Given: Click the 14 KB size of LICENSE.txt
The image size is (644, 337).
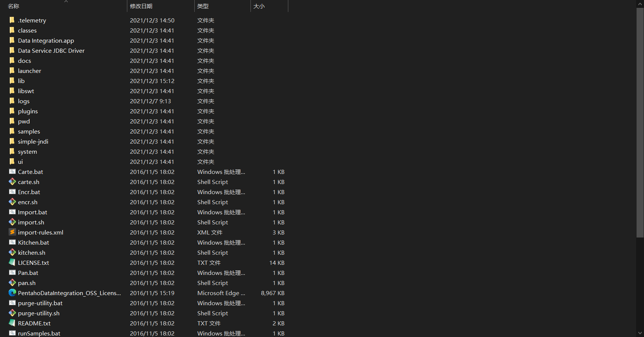Looking at the screenshot, I should point(277,263).
